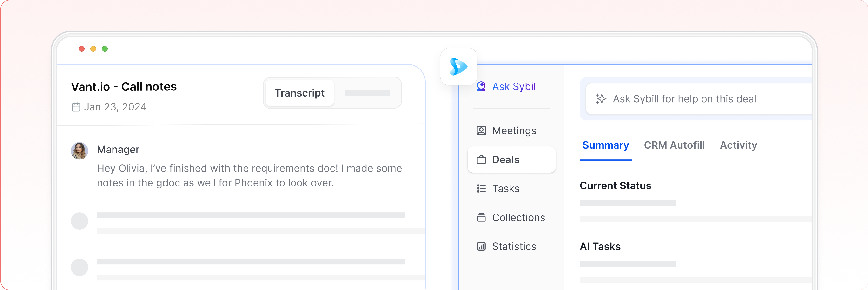Click the yellow minimize window dot
Viewport: 868px width, 290px height.
(93, 49)
